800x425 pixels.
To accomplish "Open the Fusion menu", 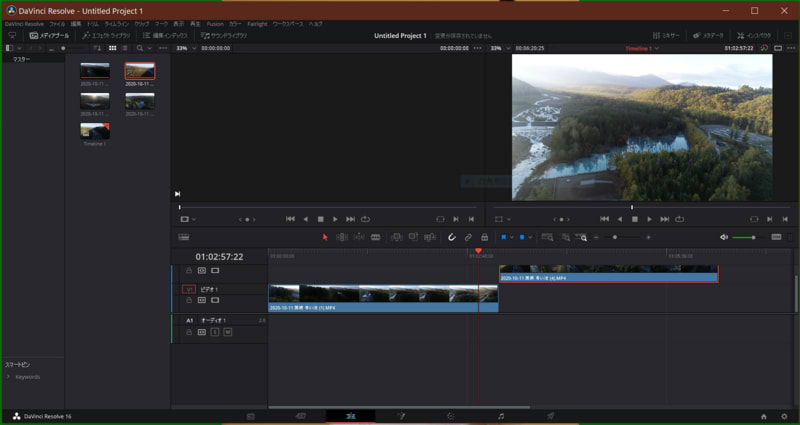I will [215, 24].
